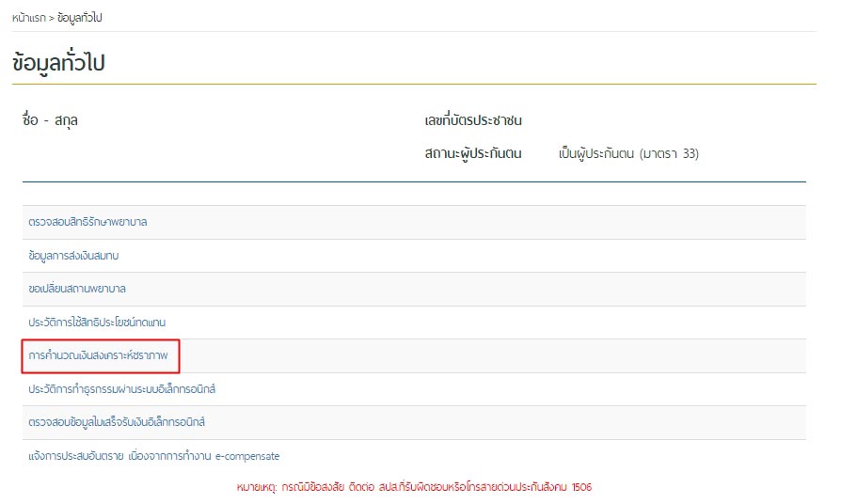
Task: Click the ชื่อ - สกุล label
Action: (x=50, y=120)
